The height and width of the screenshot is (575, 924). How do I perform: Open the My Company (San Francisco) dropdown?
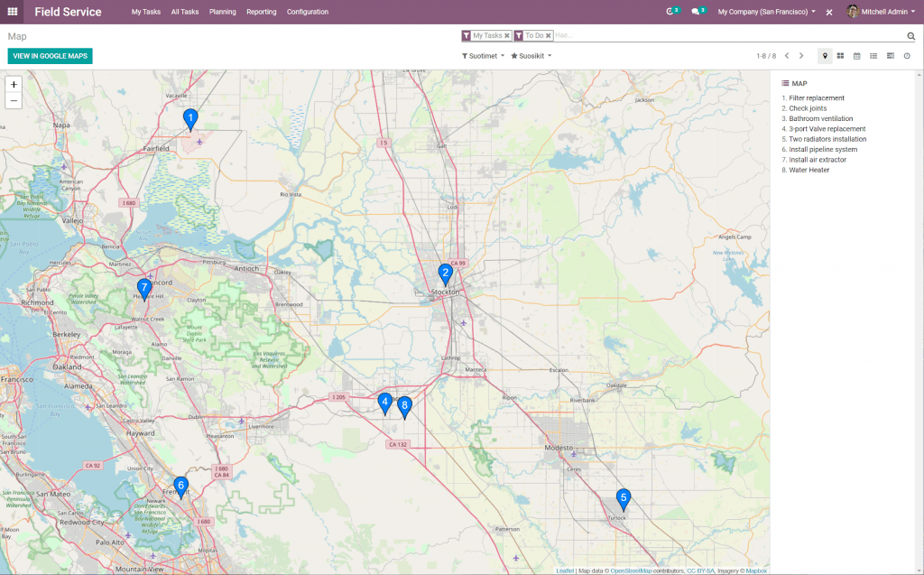tap(766, 12)
